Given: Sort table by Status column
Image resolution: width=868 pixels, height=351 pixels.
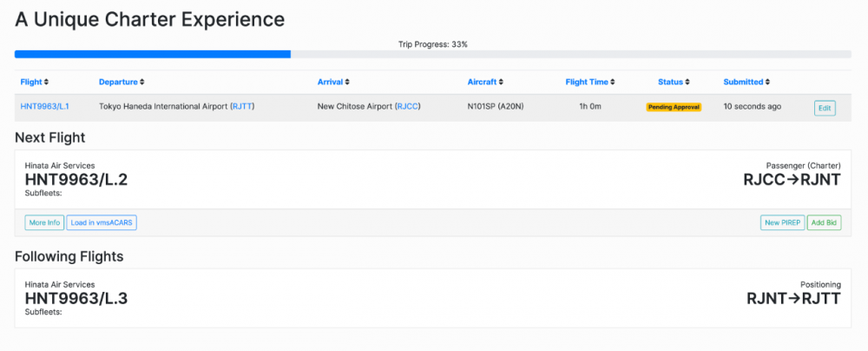Looking at the screenshot, I should (x=673, y=83).
